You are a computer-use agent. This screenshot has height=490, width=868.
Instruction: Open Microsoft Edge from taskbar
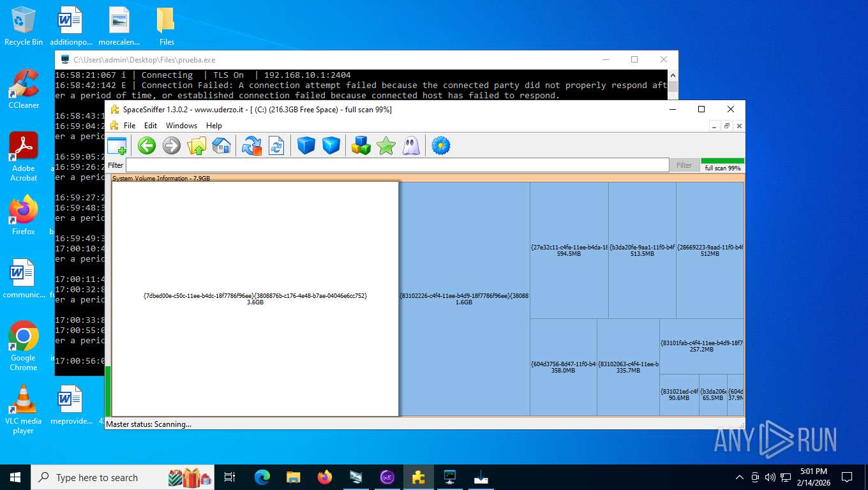click(x=262, y=477)
